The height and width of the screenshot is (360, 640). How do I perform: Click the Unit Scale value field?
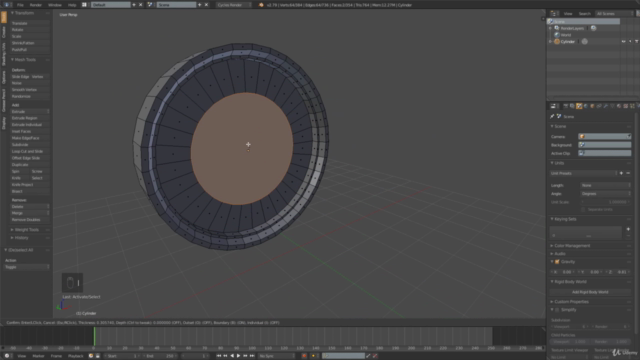pos(606,202)
